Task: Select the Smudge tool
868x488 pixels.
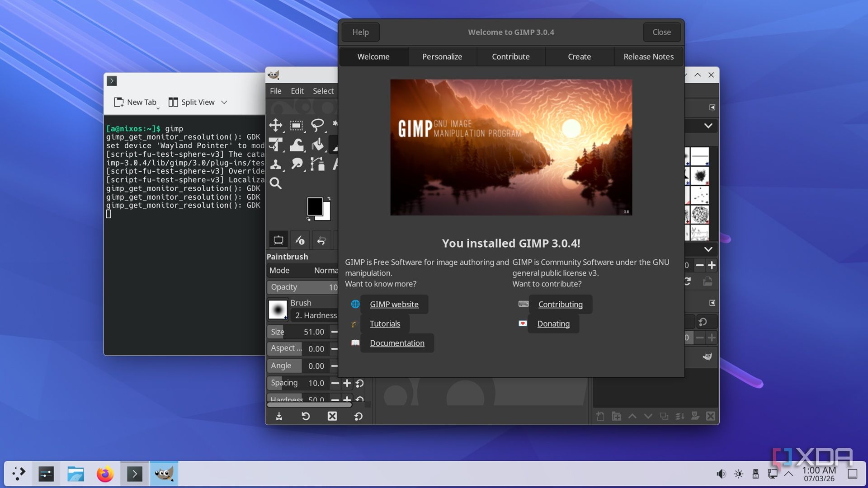Action: point(297,164)
